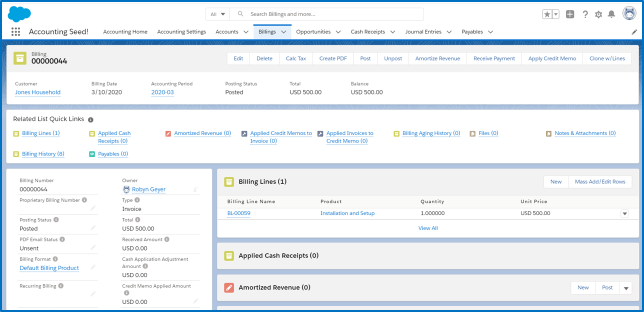This screenshot has width=644, height=312.
Task: Click the Mass Add/Edit Rows button
Action: pyautogui.click(x=600, y=181)
